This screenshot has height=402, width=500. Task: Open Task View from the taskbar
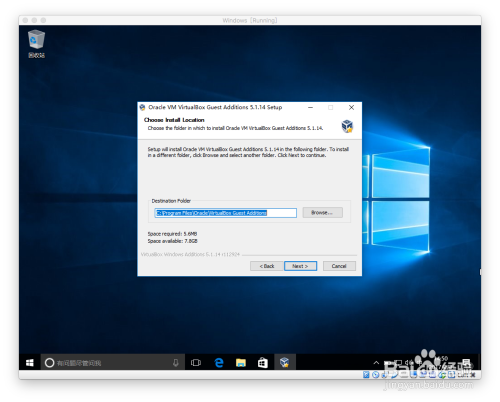(196, 363)
